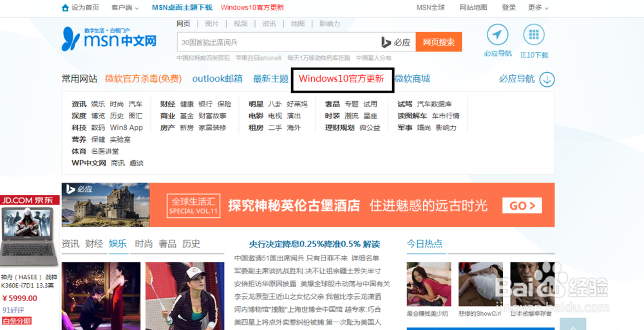Open the 日本侵华幸存者 thumbnail
This screenshot has height=330, width=644.
533,284
